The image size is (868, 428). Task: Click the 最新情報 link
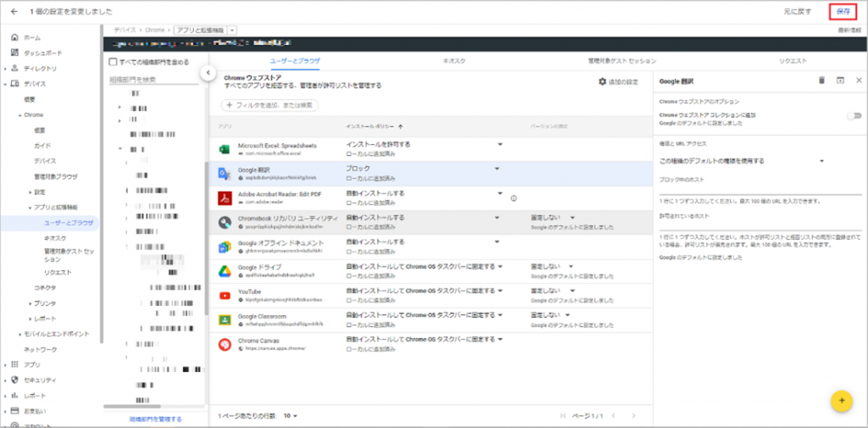849,31
